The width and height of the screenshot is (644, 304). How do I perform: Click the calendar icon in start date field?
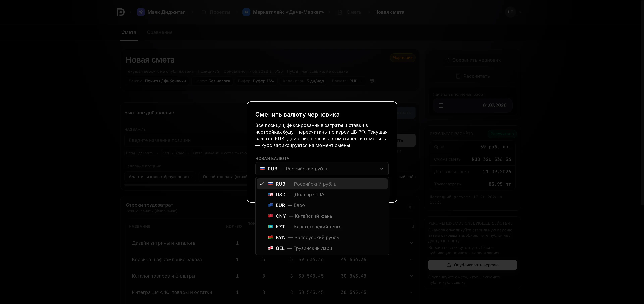441,105
